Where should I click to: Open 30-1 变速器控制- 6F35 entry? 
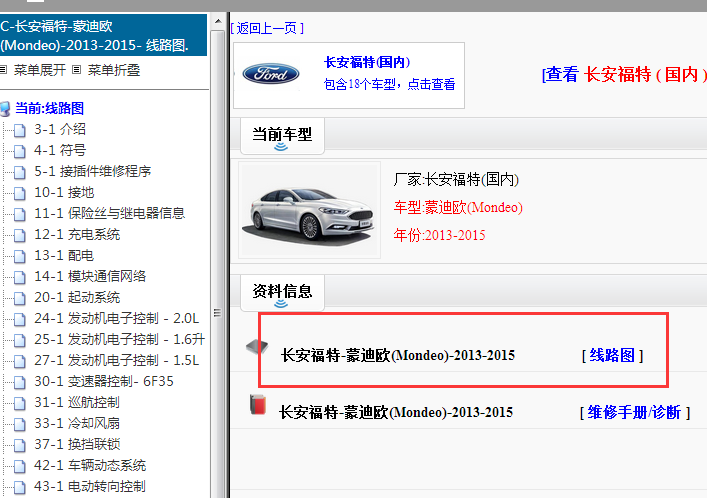104,382
